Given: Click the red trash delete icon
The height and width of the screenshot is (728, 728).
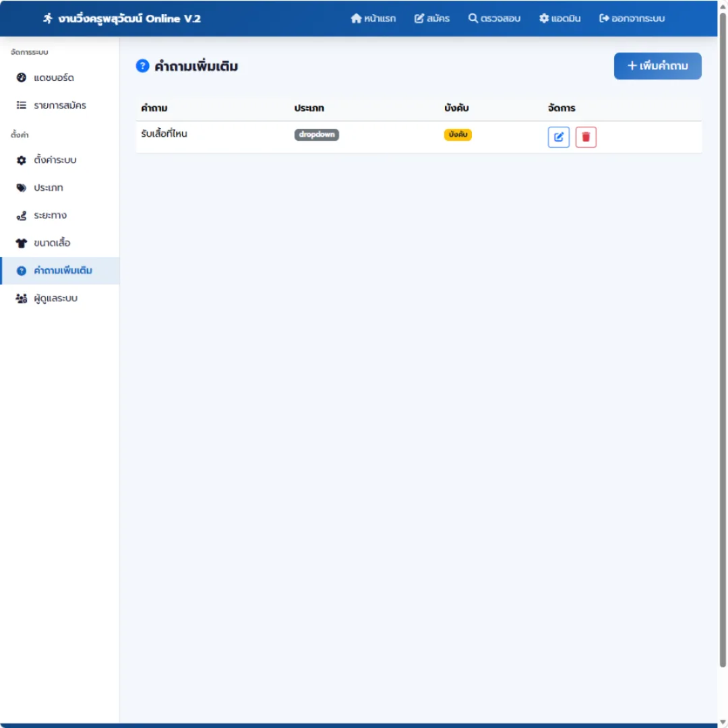Looking at the screenshot, I should [x=586, y=137].
